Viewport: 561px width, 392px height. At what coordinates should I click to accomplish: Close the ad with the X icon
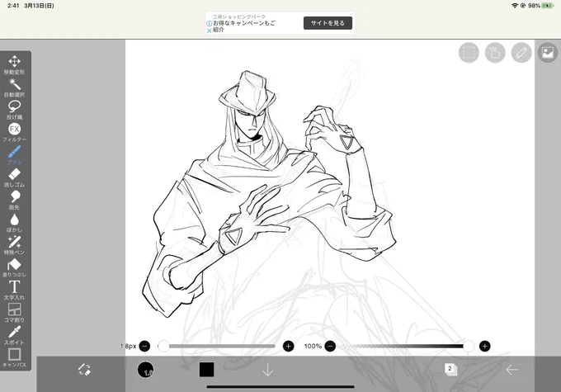(210, 31)
